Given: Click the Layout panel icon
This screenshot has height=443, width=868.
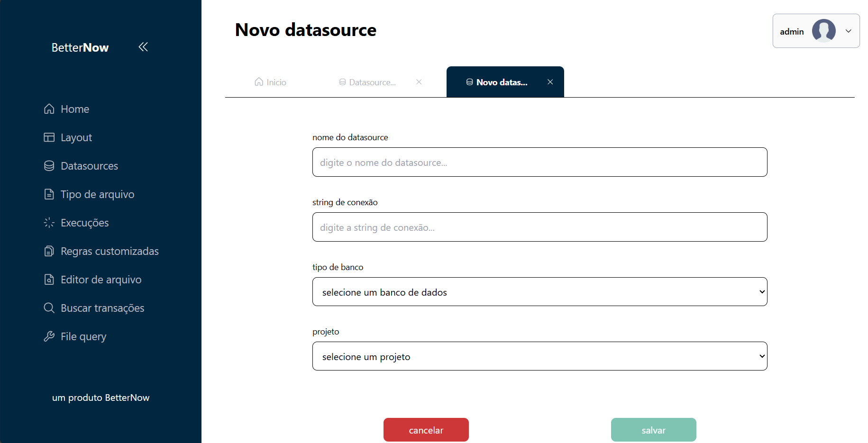Looking at the screenshot, I should click(49, 137).
